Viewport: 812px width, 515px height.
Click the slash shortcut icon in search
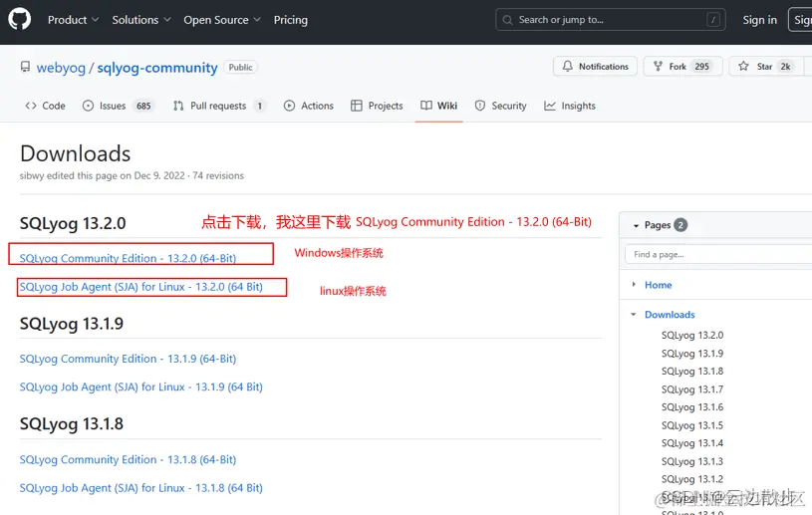pyautogui.click(x=713, y=20)
